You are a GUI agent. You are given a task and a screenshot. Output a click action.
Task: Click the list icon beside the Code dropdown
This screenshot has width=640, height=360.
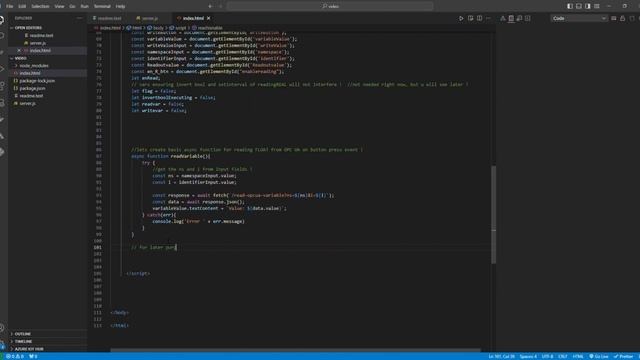coord(613,18)
